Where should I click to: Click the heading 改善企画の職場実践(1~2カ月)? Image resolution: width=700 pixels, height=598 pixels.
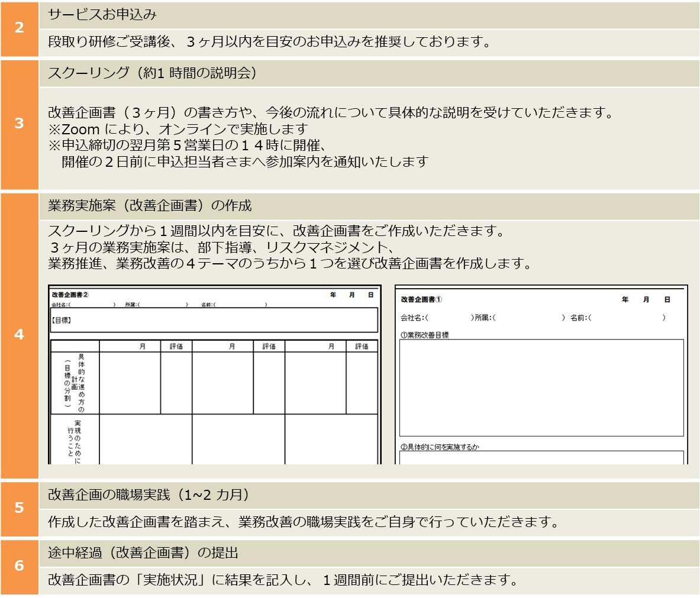[x=149, y=495]
